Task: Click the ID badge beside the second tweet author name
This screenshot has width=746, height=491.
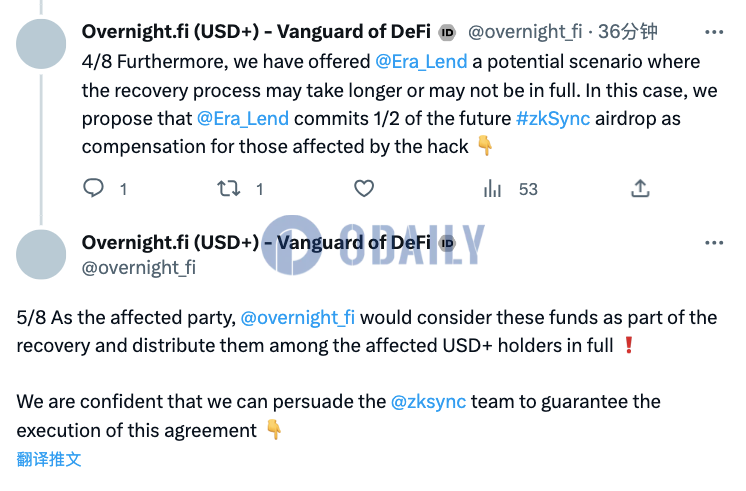Action: [x=447, y=244]
